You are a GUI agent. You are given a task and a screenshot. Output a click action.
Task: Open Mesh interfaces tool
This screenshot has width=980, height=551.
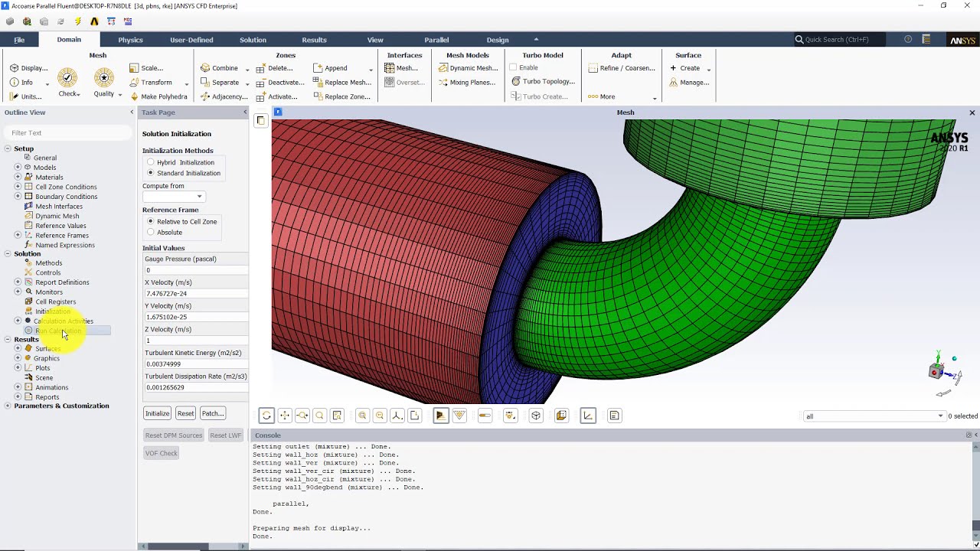pyautogui.click(x=401, y=68)
